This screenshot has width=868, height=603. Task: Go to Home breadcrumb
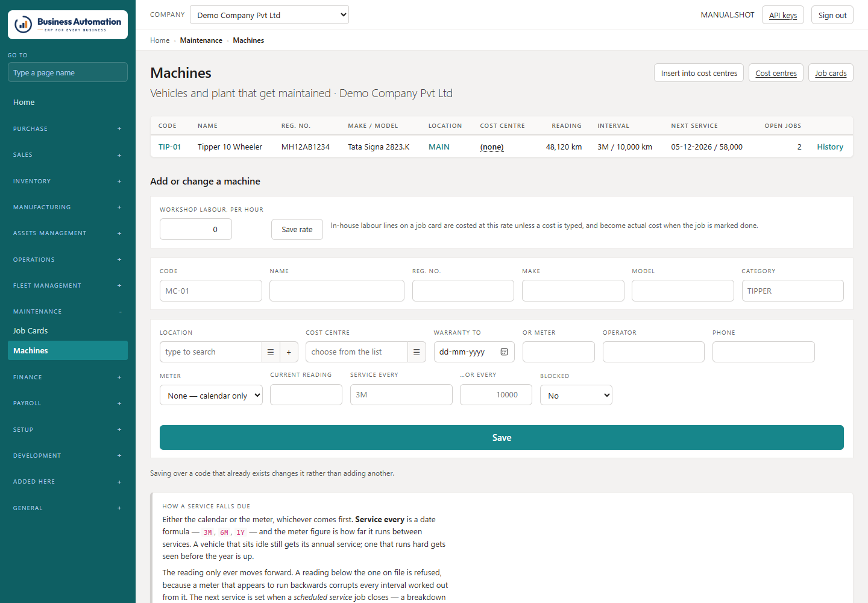tap(160, 40)
